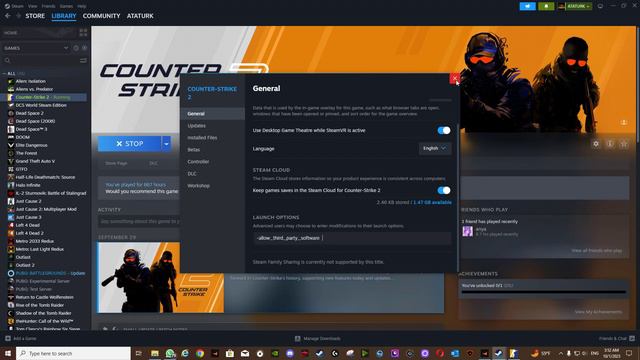Open the Steam menu
This screenshot has width=640, height=360.
click(14, 6)
